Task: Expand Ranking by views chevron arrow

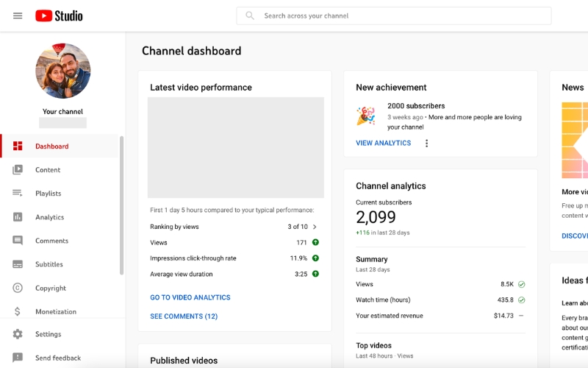Action: [x=315, y=227]
